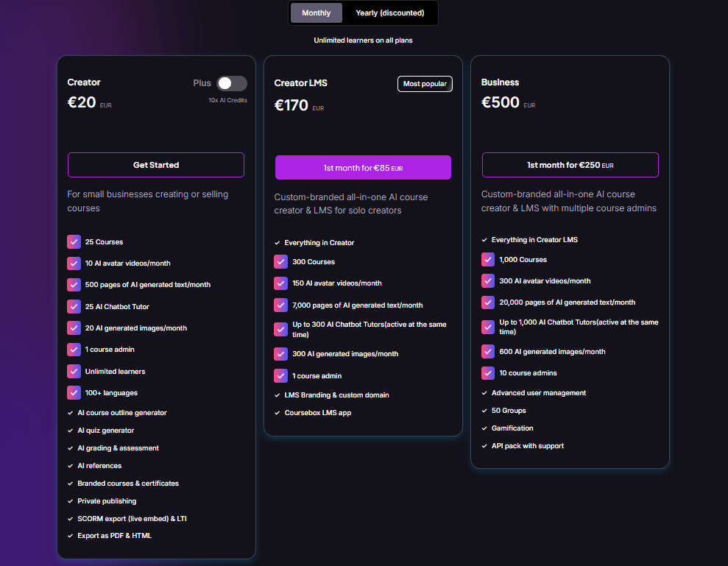Click the Most popular badge
The height and width of the screenshot is (566, 728).
[425, 83]
